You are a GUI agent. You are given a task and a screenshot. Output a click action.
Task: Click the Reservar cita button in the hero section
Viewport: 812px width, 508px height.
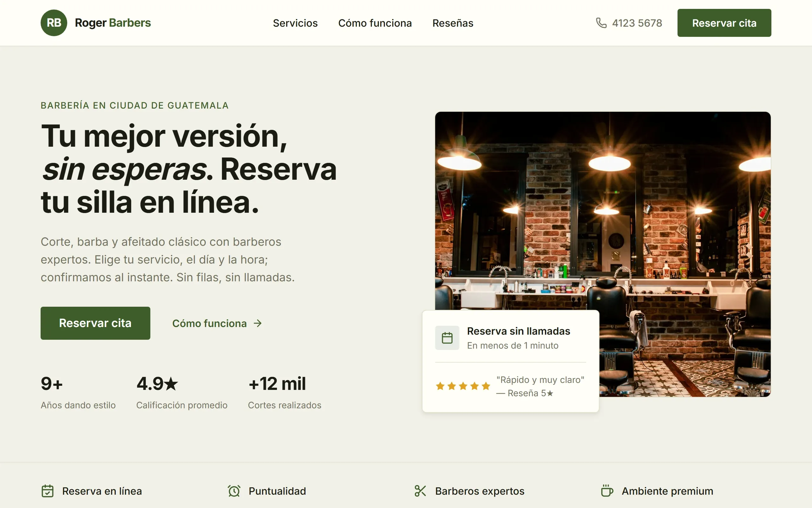click(x=95, y=323)
